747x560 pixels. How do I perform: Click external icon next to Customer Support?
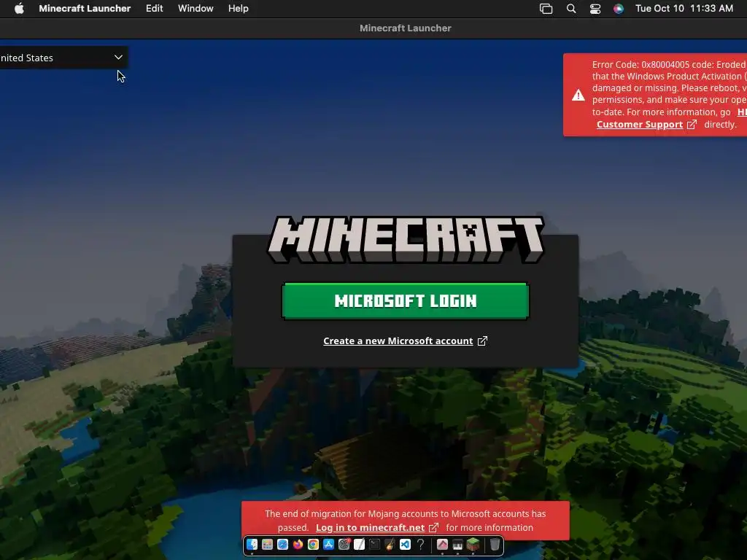(x=692, y=124)
